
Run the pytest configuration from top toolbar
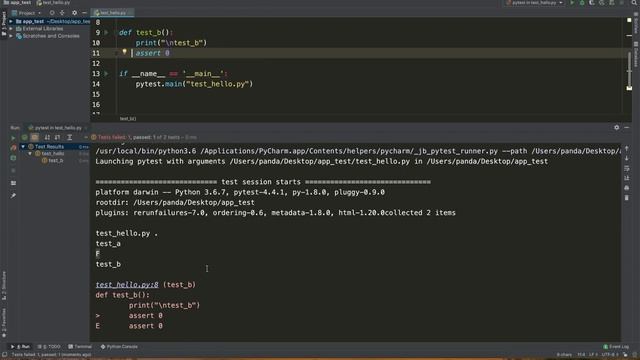[x=572, y=3]
